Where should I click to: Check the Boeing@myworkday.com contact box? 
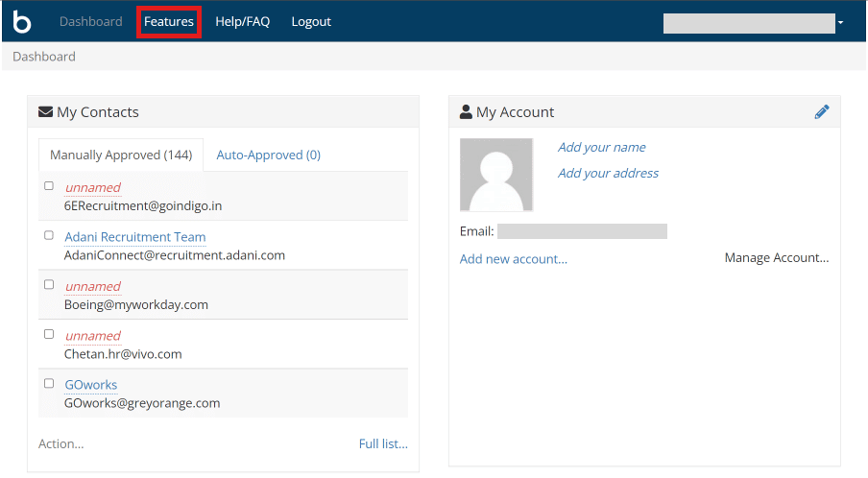[x=49, y=285]
